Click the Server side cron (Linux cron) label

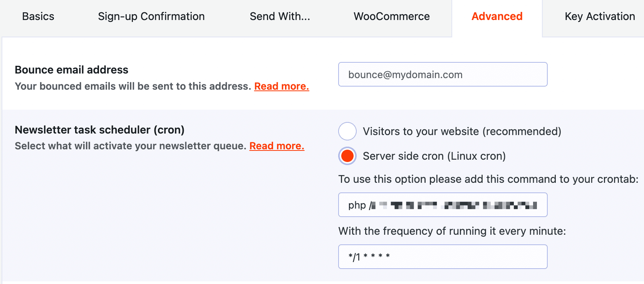coord(434,156)
